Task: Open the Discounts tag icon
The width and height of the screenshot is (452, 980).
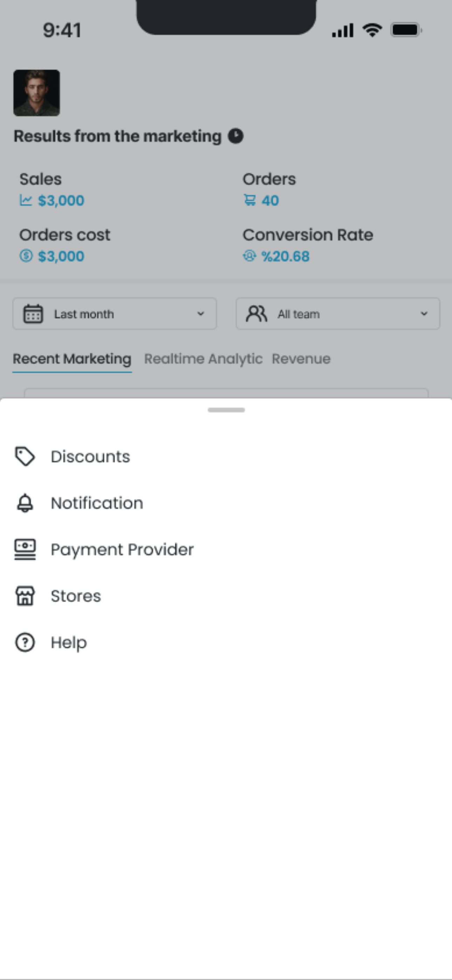Action: click(x=25, y=456)
